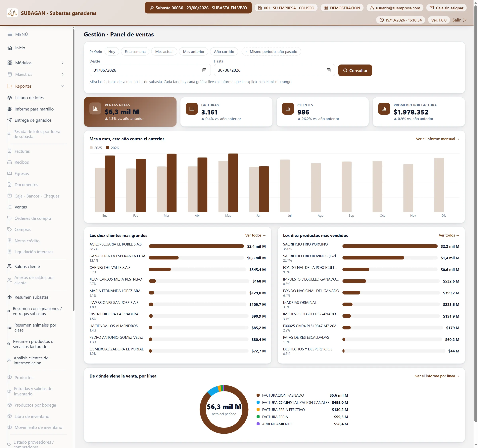Select the Mes actual period chip
This screenshot has width=478, height=448.
(164, 51)
